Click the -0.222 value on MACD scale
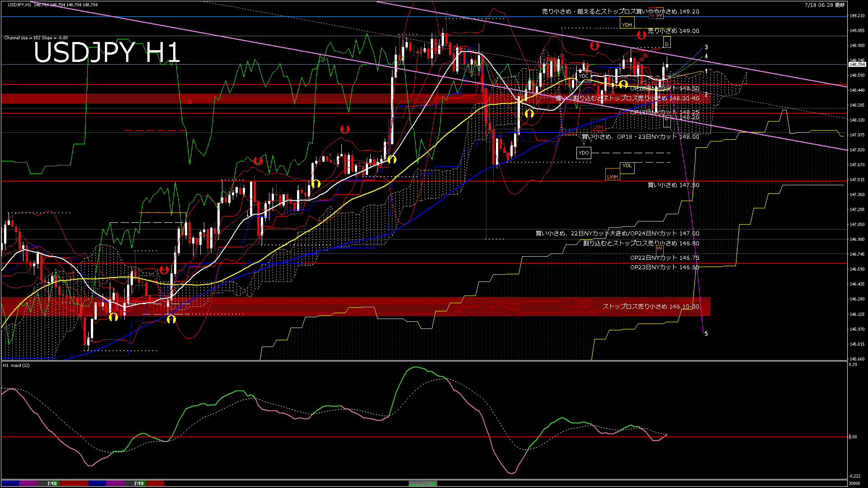Image resolution: width=868 pixels, height=488 pixels. point(855,476)
